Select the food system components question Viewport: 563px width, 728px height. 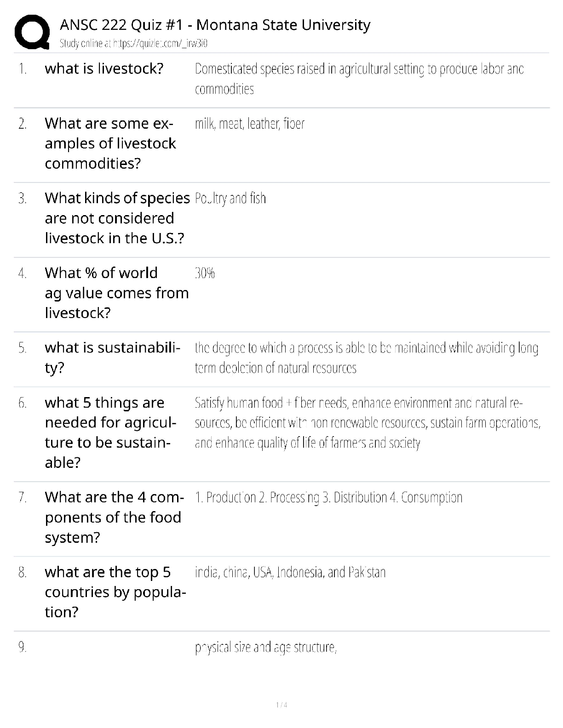click(x=114, y=517)
